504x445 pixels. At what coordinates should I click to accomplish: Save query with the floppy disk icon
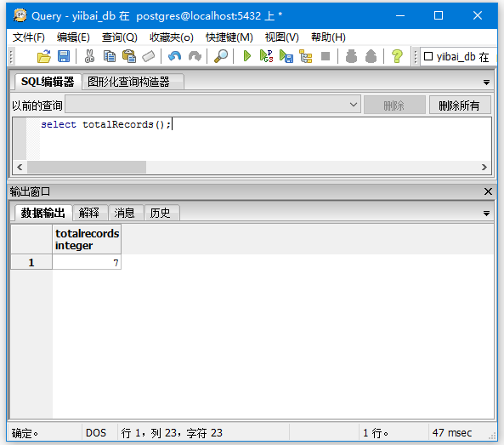click(64, 56)
